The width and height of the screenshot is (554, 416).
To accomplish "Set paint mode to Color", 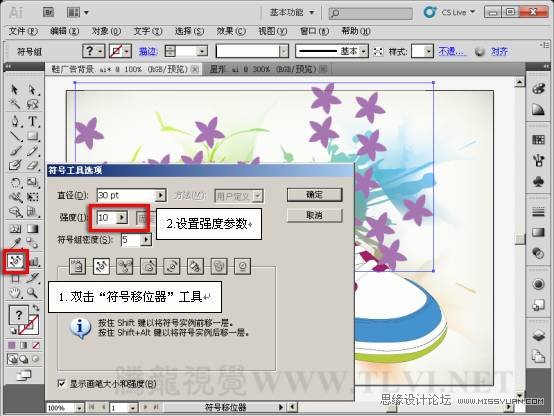I will [x=12, y=345].
